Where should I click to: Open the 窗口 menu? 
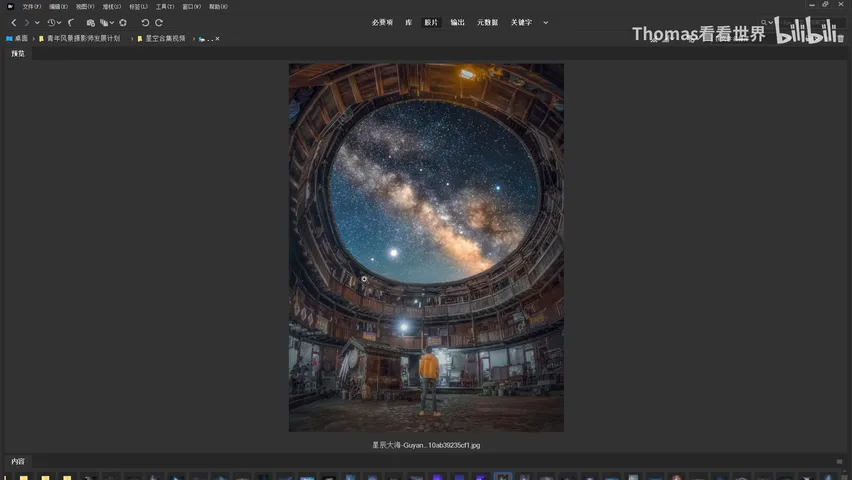(191, 7)
